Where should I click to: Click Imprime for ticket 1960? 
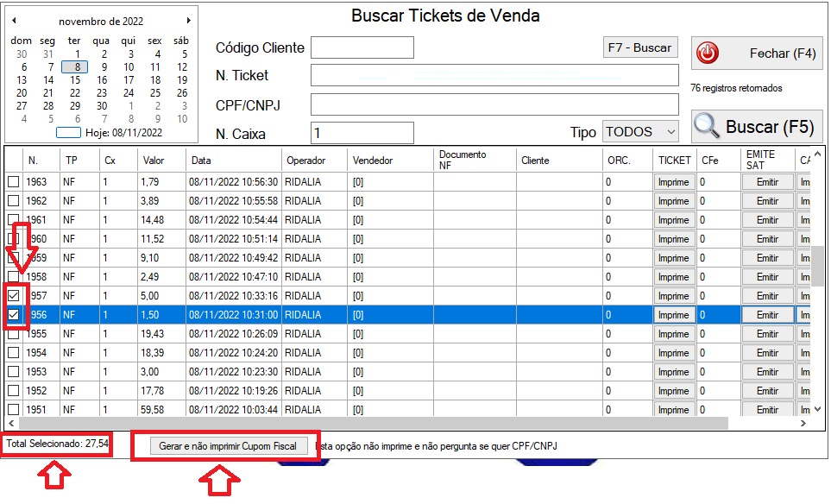point(674,239)
